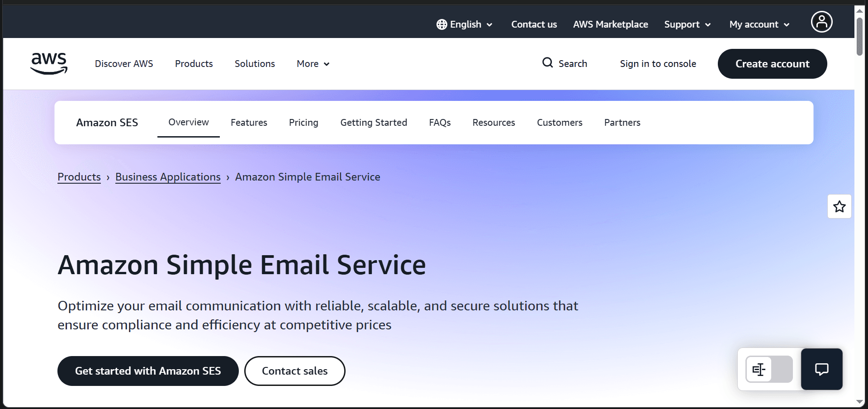Expand the More navigation menu

click(313, 64)
